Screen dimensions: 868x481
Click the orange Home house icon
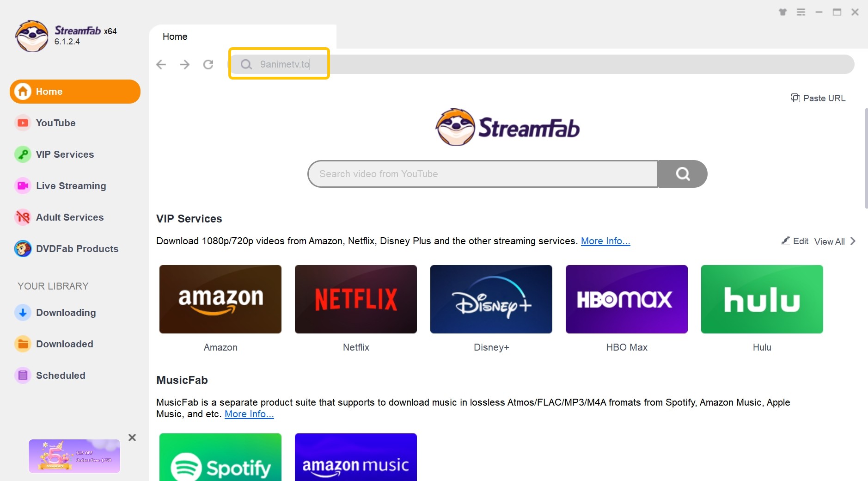point(23,92)
